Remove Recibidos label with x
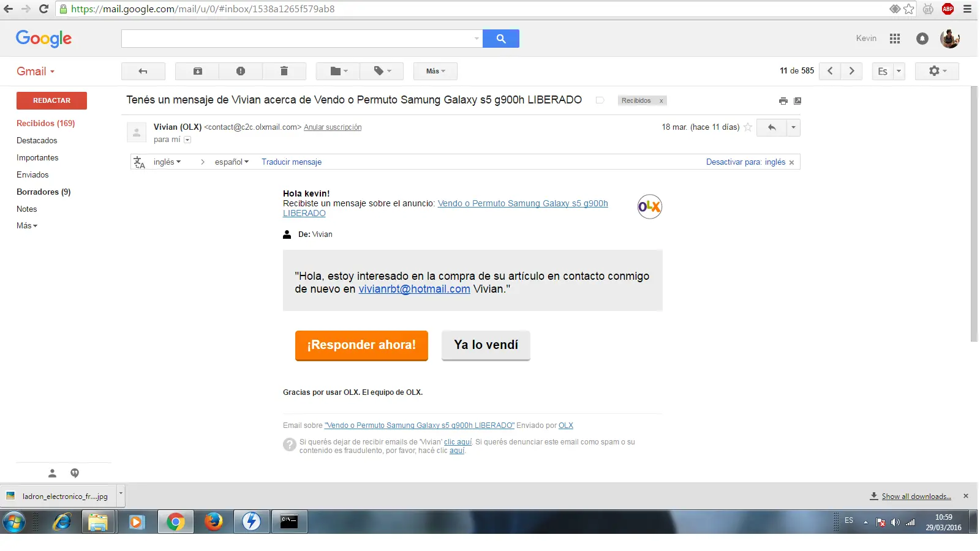 coord(661,101)
